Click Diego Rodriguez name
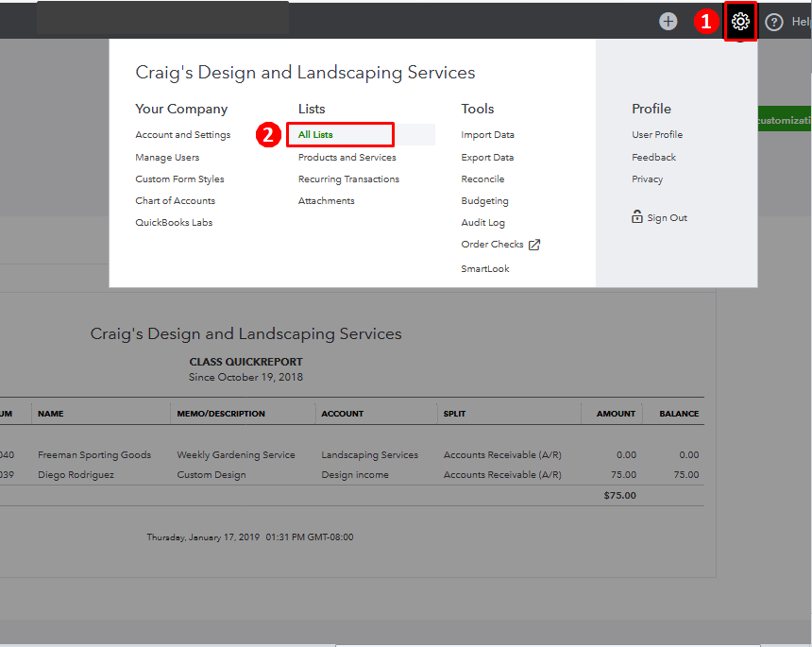 coord(76,474)
